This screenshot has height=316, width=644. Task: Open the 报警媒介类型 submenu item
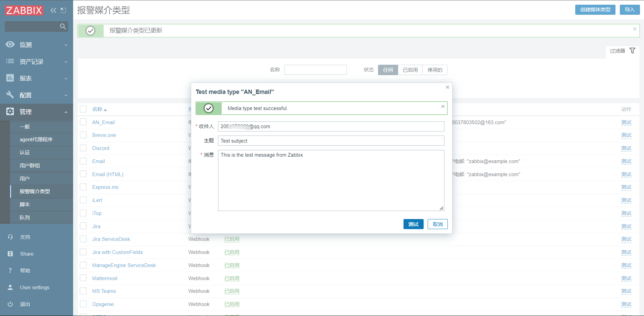[x=42, y=191]
